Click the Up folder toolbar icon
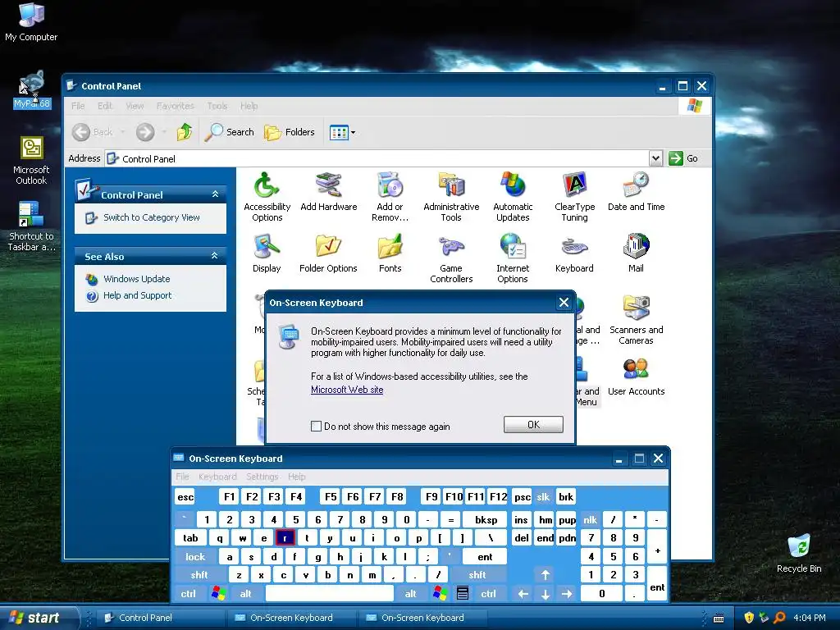Screen dimensions: 840x630 coord(185,132)
